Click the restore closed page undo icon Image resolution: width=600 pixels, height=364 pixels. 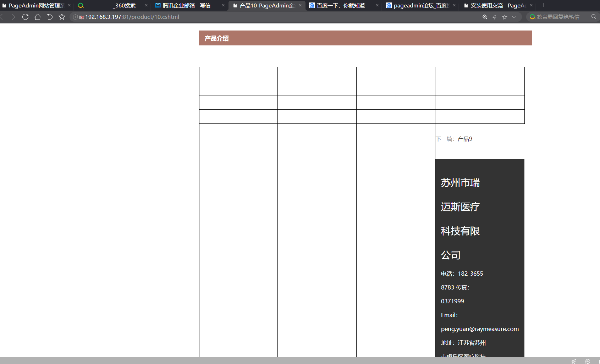click(x=50, y=17)
